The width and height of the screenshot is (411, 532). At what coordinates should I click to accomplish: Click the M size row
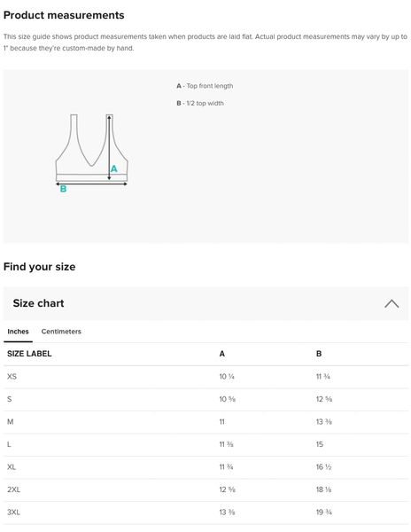(x=205, y=422)
